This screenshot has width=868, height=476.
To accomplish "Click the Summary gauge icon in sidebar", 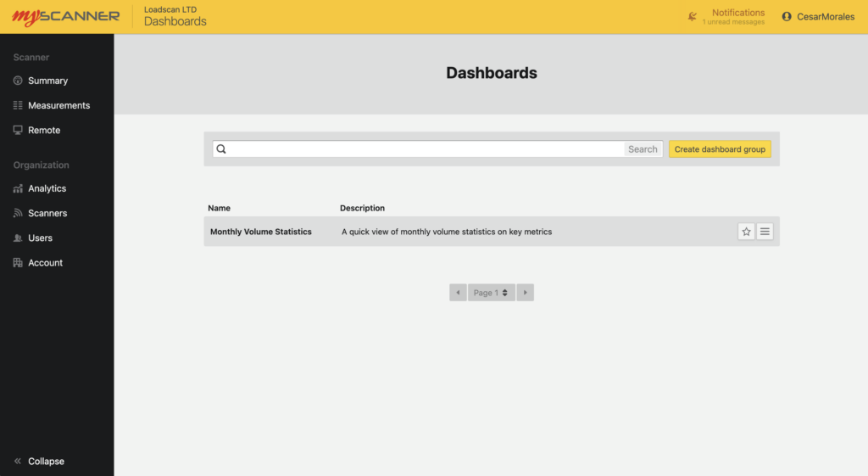I will pos(18,81).
